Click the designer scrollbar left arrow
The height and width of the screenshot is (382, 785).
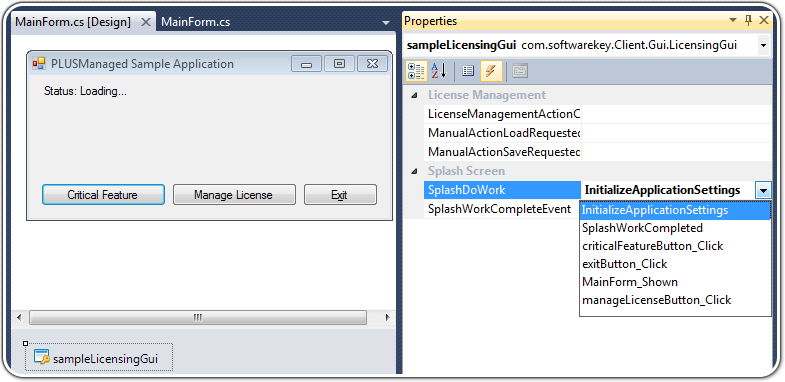(x=20, y=317)
